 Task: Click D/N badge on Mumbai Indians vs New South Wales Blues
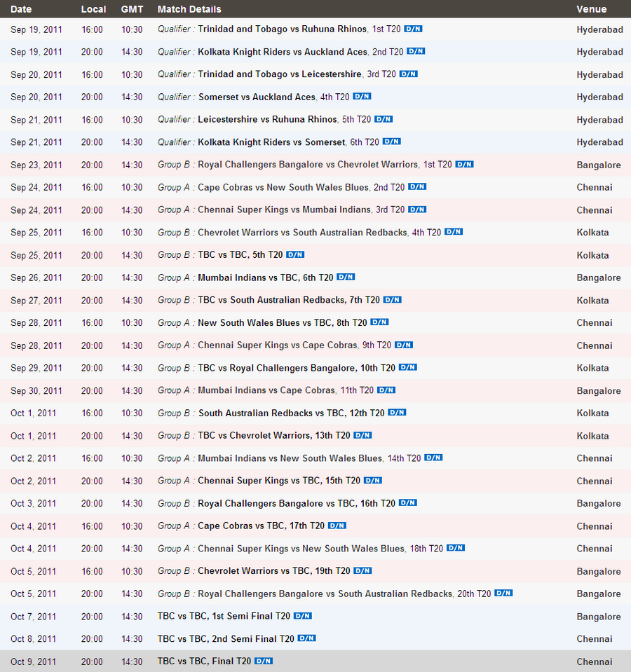[433, 458]
